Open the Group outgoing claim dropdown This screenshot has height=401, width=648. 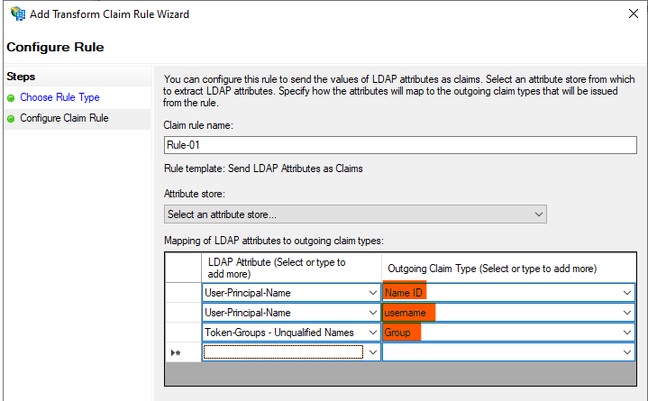tap(627, 332)
